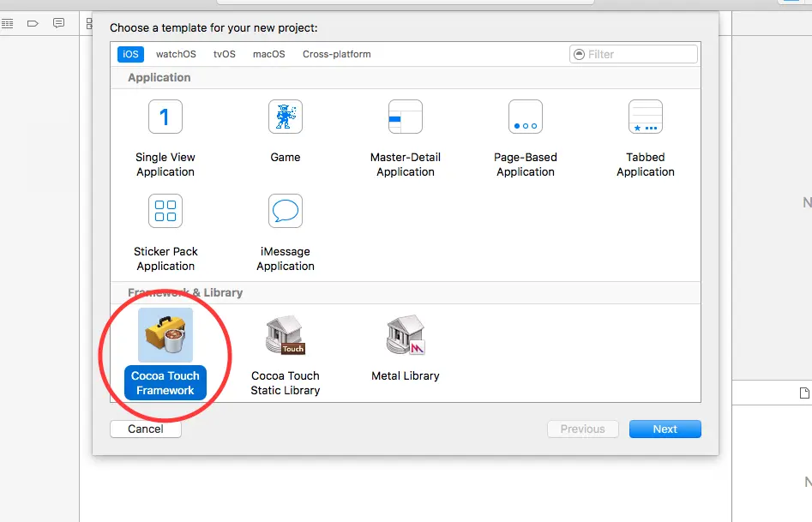Switch to the tvOS platform tab
The width and height of the screenshot is (812, 522).
(x=225, y=54)
